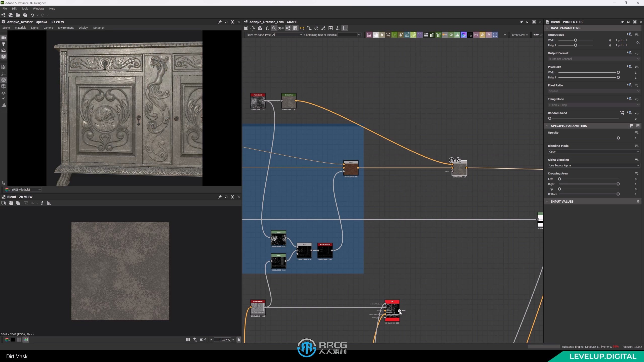The height and width of the screenshot is (362, 644).
Task: Collapse the SPECIFIC PARAMETERS section
Action: pyautogui.click(x=547, y=126)
